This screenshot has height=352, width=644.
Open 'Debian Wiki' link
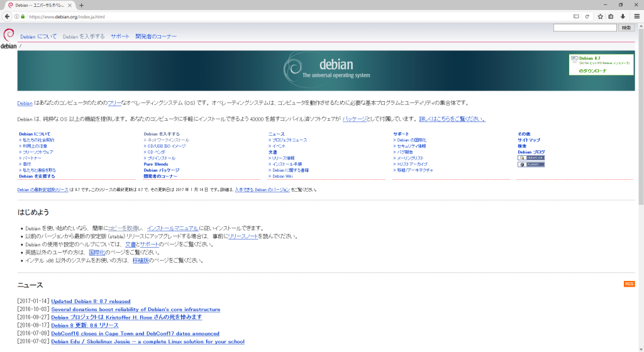click(x=282, y=176)
